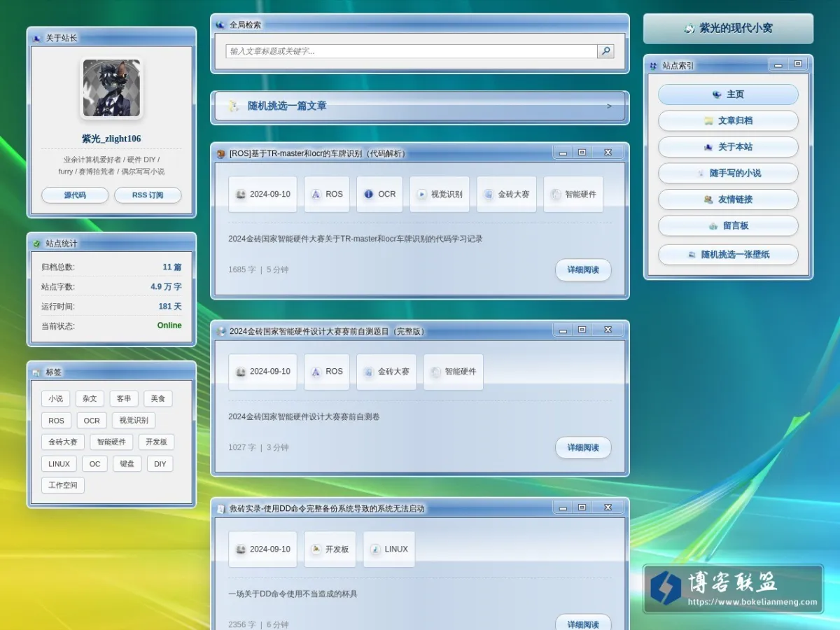This screenshot has width=840, height=630.
Task: Subscribe via the RSS 订阅 button
Action: coord(148,195)
